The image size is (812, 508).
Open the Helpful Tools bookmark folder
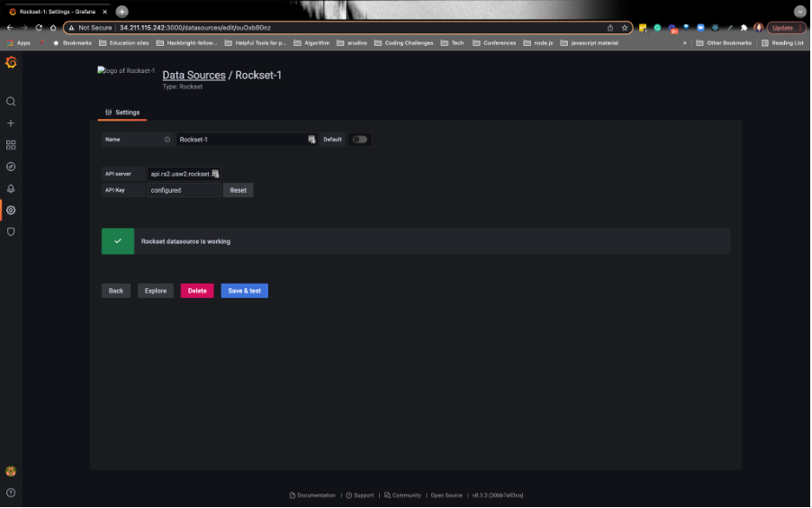click(256, 43)
